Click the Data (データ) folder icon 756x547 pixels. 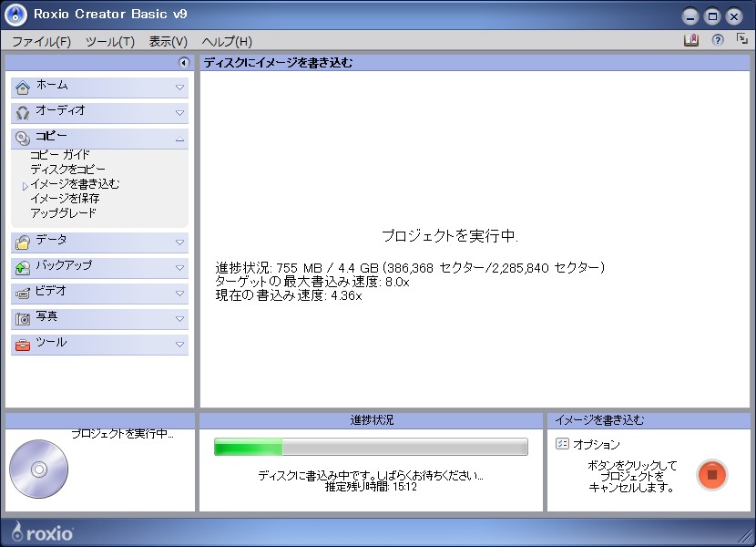22,242
